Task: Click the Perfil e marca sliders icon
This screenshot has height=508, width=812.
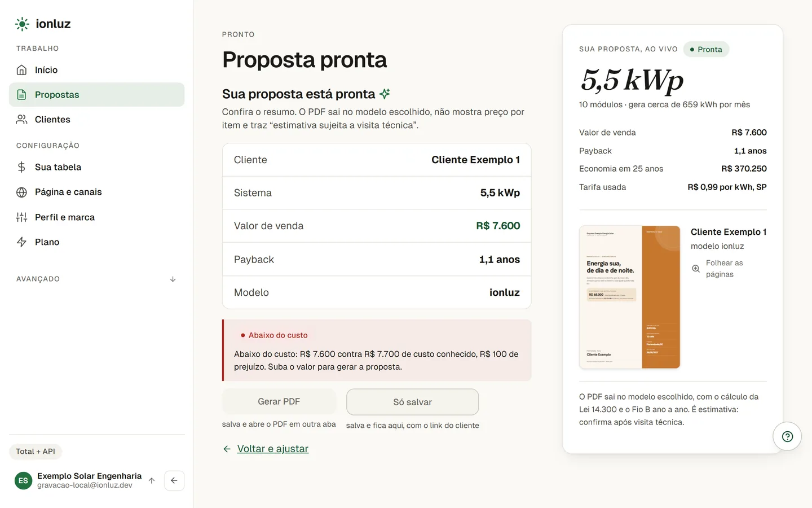Action: [21, 217]
